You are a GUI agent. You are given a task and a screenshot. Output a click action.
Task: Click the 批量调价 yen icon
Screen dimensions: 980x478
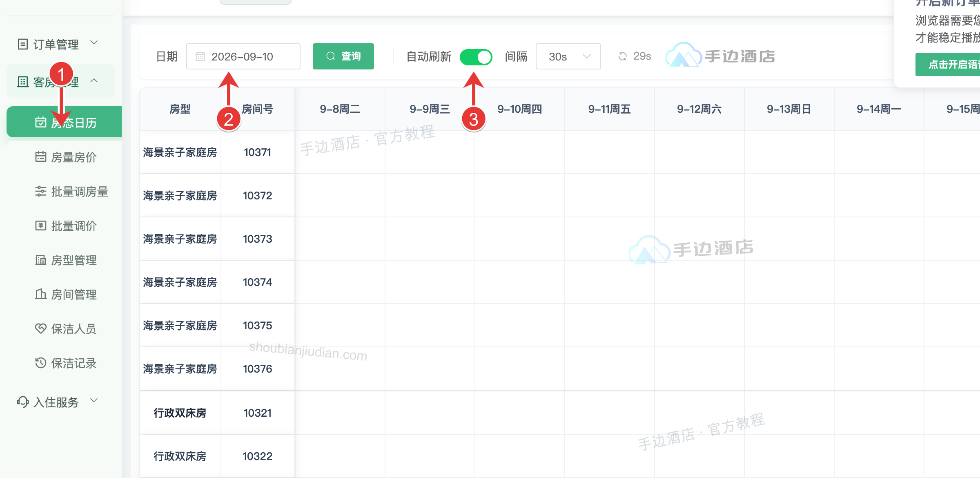pos(41,226)
